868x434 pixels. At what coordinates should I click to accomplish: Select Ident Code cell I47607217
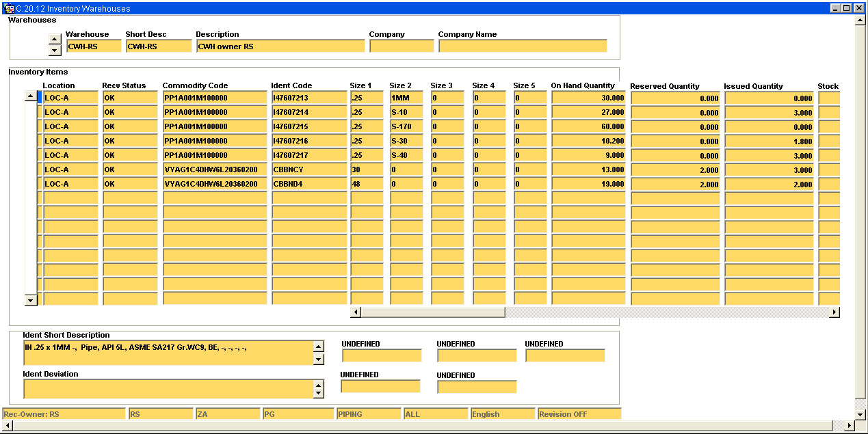coord(309,155)
